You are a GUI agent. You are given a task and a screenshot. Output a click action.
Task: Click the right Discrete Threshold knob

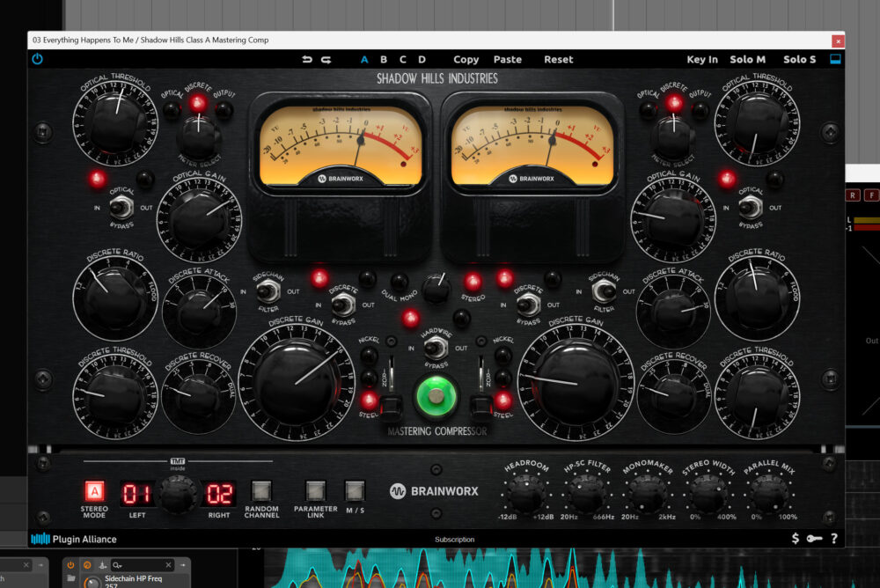click(x=757, y=395)
